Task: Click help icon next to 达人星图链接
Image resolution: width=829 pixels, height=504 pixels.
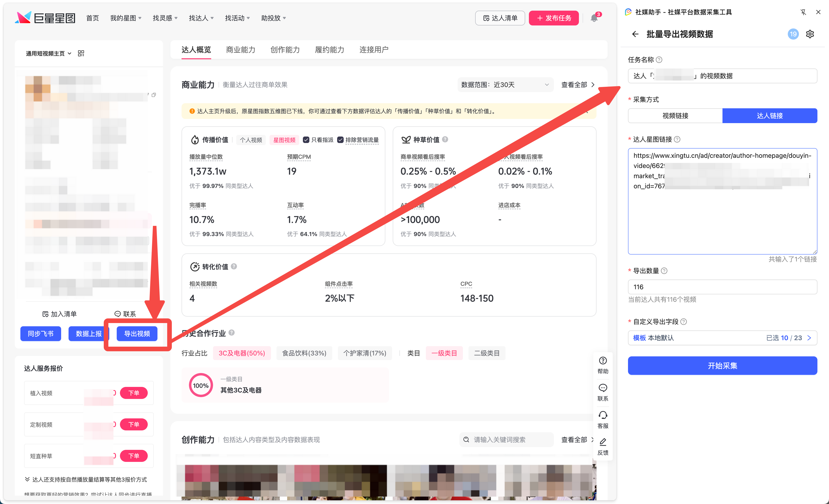Action: click(677, 139)
